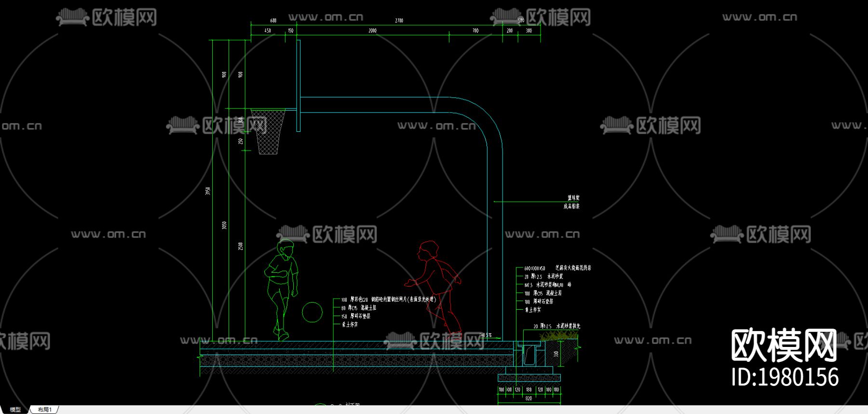This screenshot has width=868, height=414.
Task: Open the 布局1 layout tab
Action: 45,410
